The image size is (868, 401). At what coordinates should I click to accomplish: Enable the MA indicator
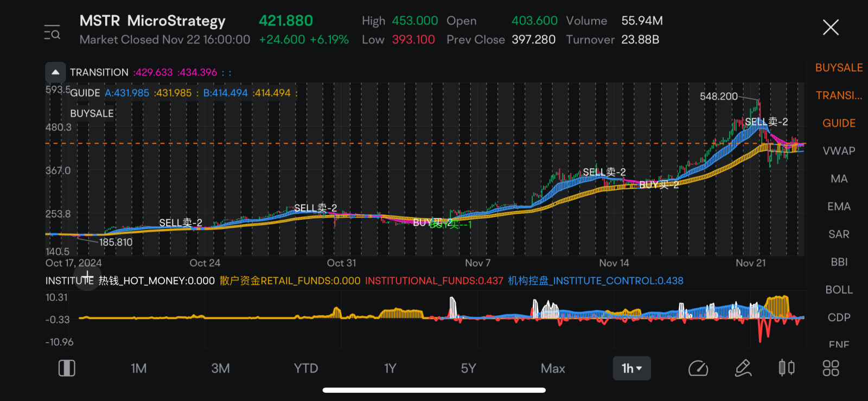[x=839, y=179]
